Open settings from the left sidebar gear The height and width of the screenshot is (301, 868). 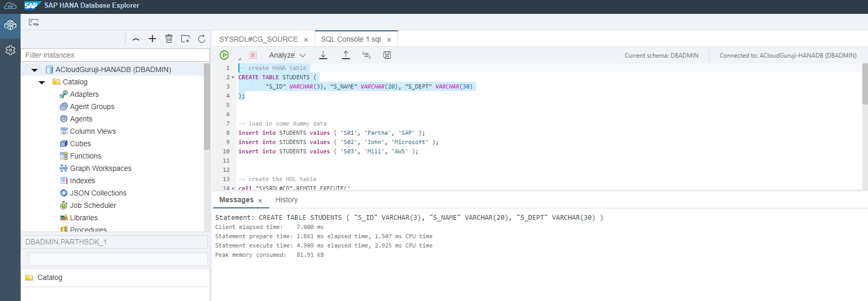(10, 50)
